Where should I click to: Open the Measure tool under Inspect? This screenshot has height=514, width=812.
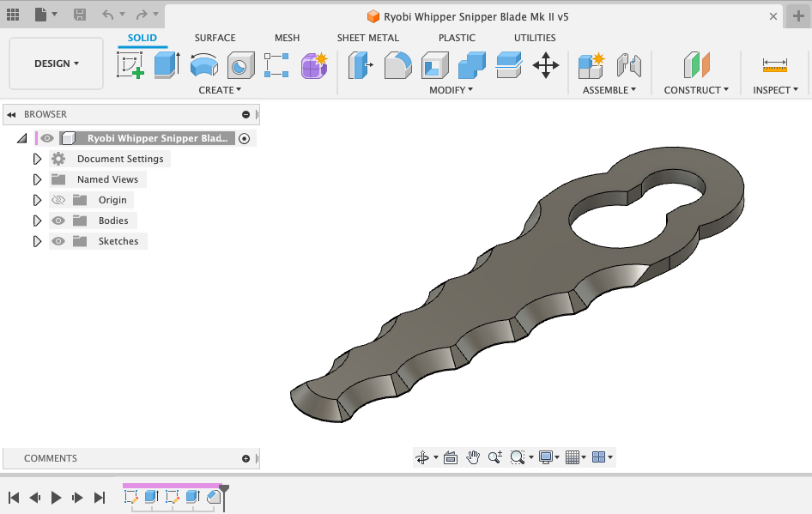(776, 65)
